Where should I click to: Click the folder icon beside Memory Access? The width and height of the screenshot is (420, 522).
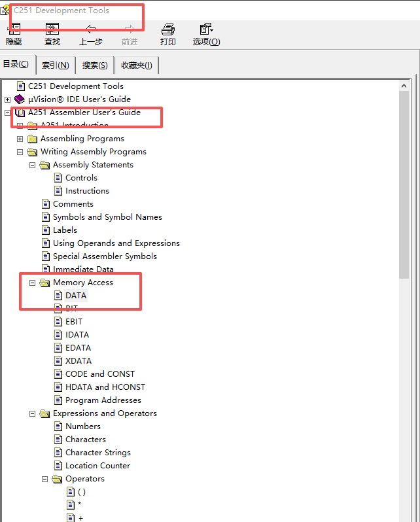pos(44,283)
